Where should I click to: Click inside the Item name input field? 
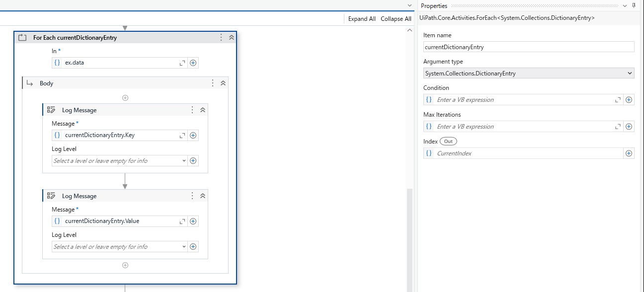click(x=529, y=47)
